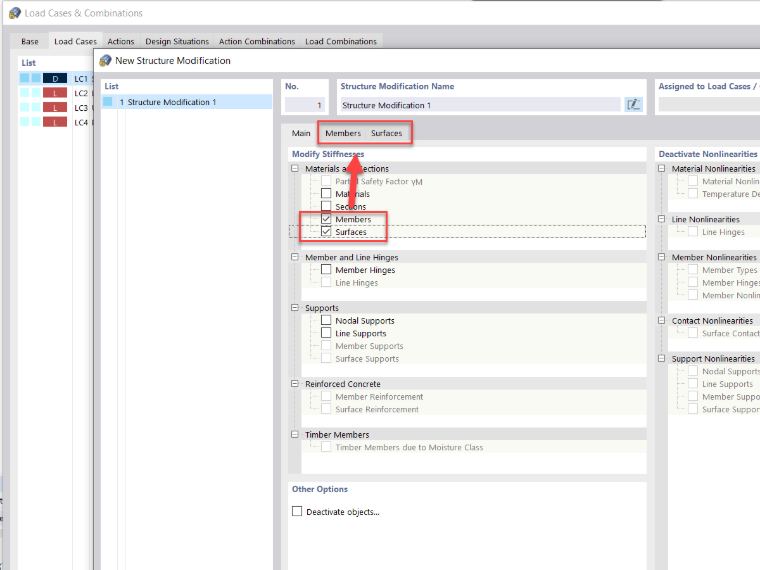The image size is (760, 570).
Task: Click the Member Supports option under Supports
Action: coord(369,346)
